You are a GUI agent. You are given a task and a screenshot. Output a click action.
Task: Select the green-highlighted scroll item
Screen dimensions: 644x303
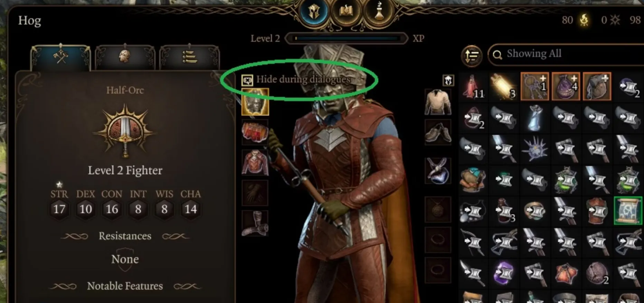[x=628, y=211]
